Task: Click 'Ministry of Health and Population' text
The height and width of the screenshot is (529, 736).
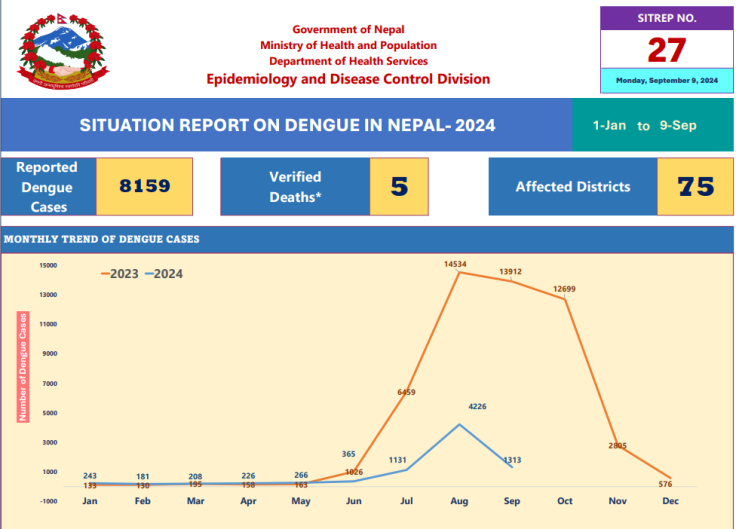Action: 348,46
